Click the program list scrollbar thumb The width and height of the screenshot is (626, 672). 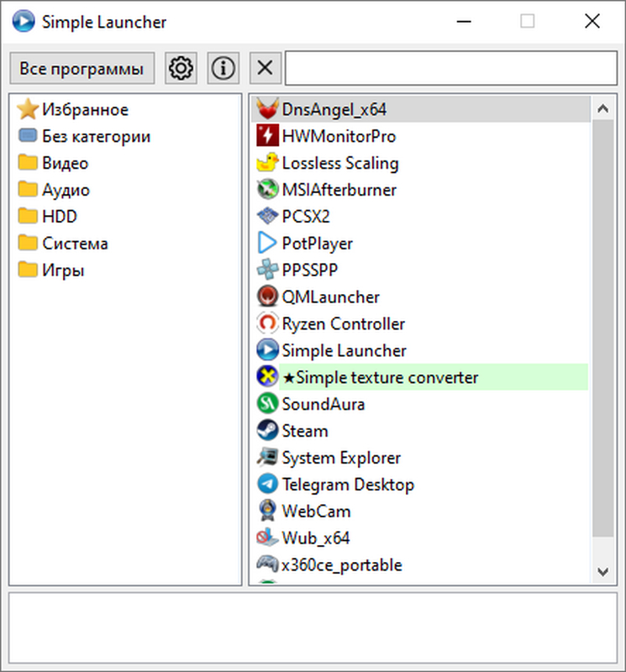point(602,328)
